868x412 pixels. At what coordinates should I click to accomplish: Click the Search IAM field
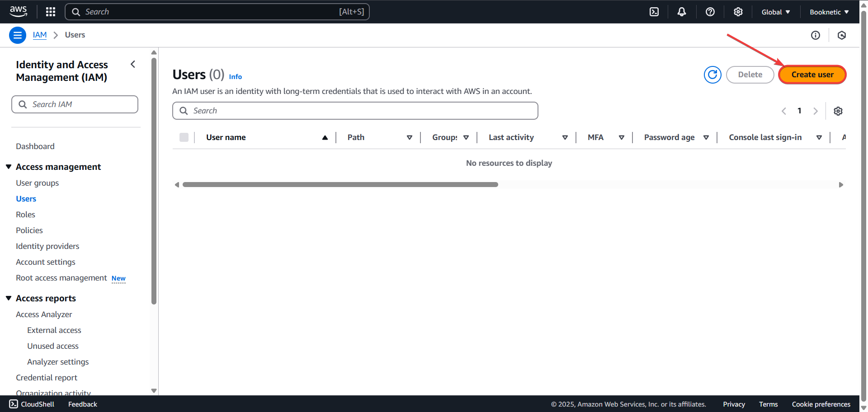75,104
